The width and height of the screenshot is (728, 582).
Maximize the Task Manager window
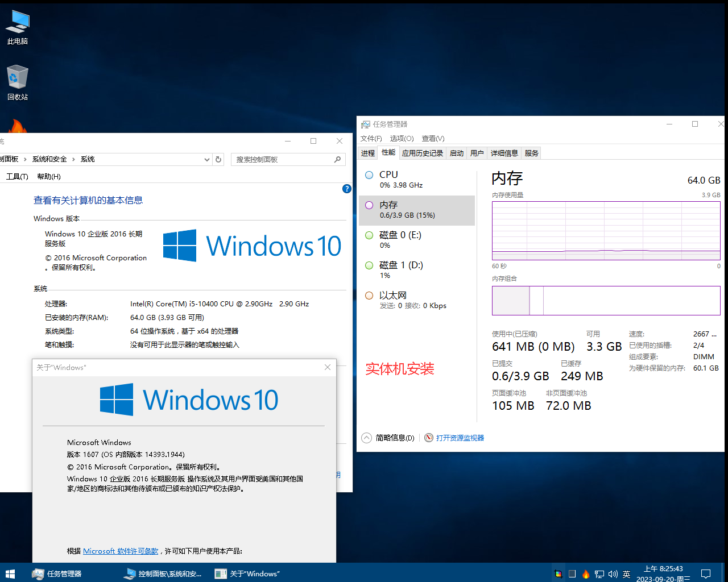[695, 124]
